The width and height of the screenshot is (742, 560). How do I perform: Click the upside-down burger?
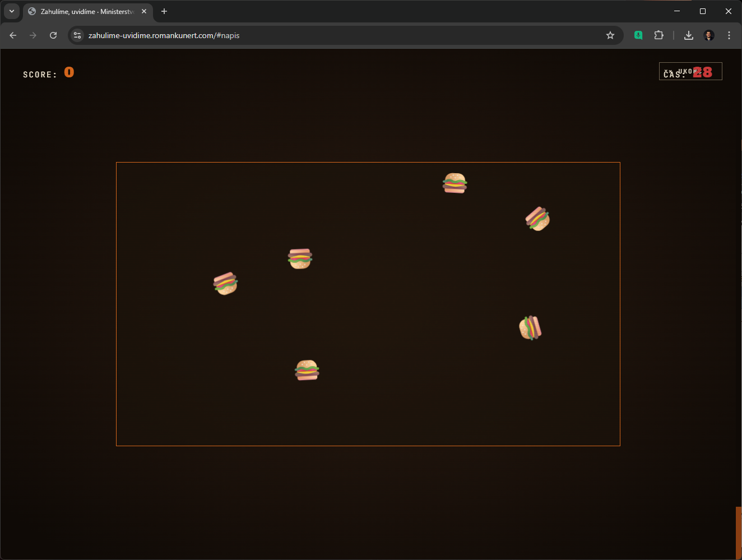point(300,258)
